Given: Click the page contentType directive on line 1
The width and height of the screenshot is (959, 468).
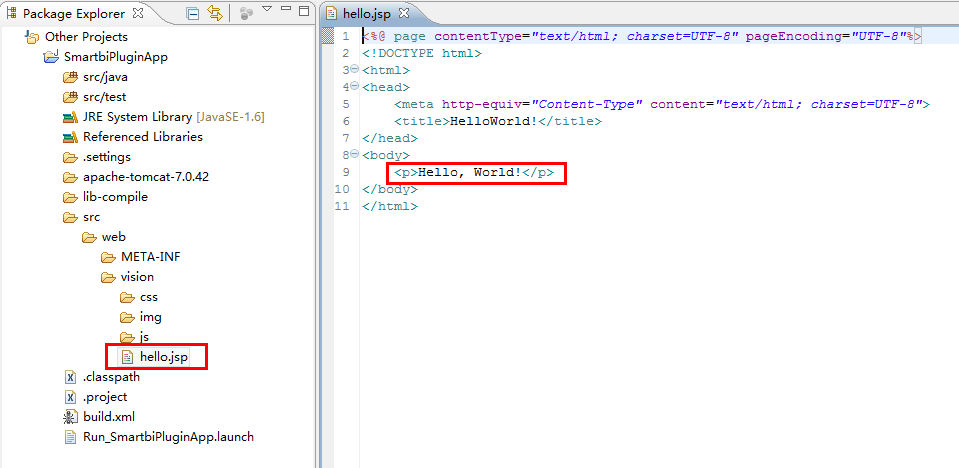Looking at the screenshot, I should (642, 36).
